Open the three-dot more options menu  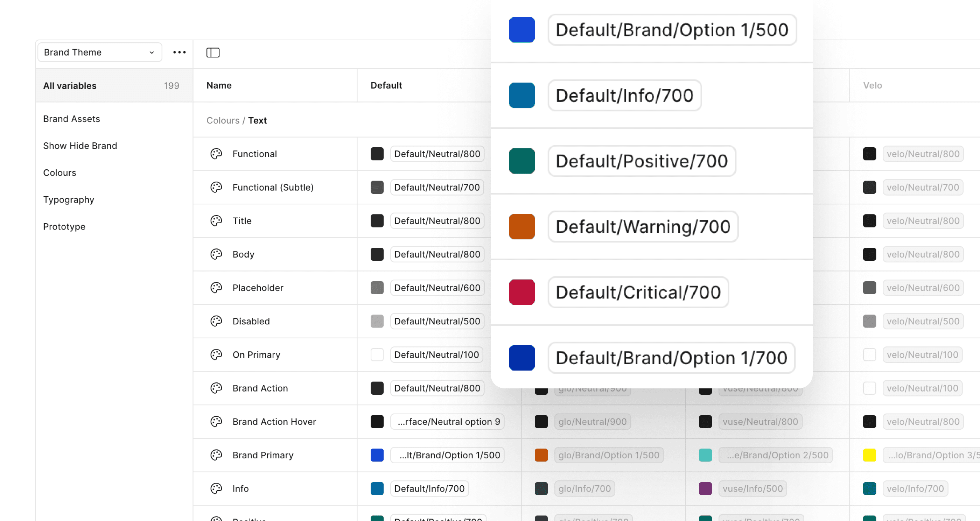click(179, 52)
